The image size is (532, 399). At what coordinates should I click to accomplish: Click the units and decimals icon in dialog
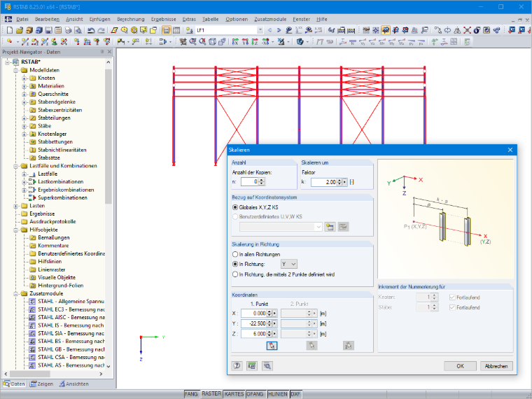(x=252, y=365)
